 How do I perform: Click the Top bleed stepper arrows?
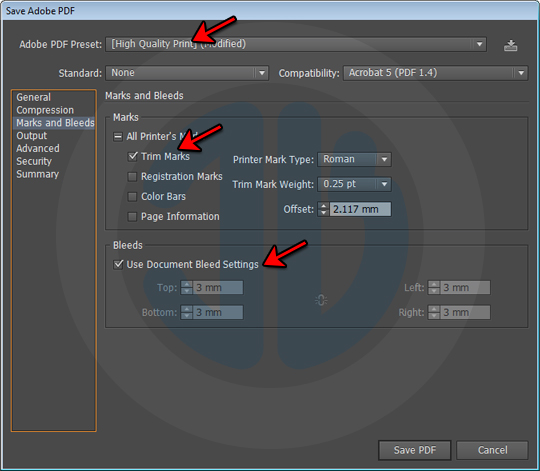click(187, 287)
